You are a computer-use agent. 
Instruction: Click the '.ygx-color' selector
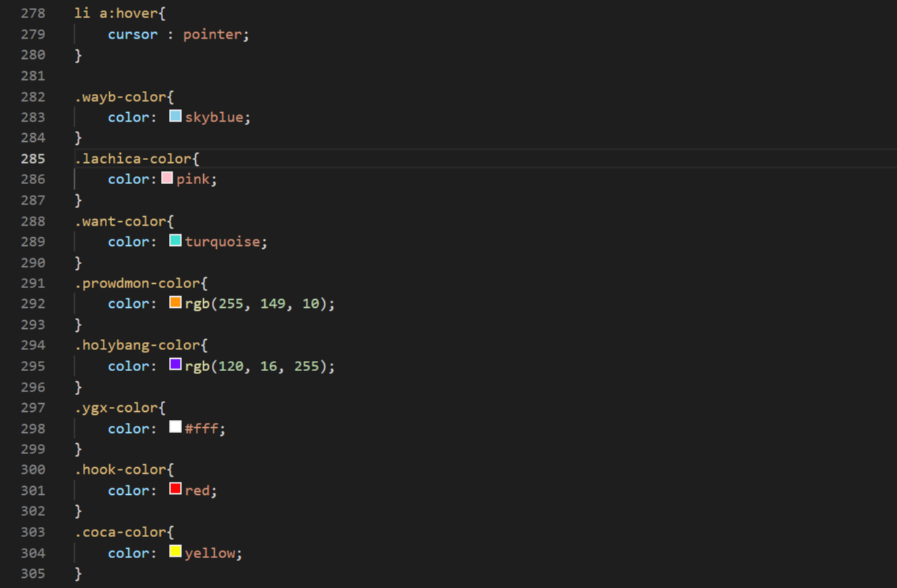pos(116,408)
